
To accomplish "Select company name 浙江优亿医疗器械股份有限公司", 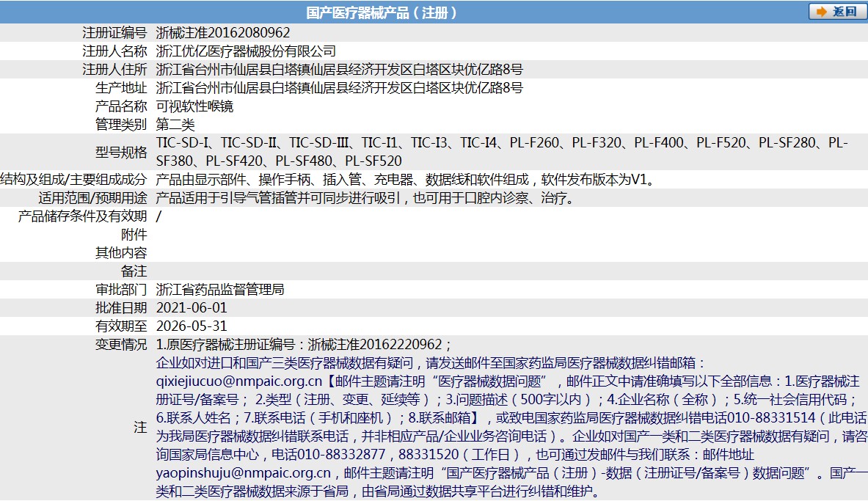I will click(247, 51).
